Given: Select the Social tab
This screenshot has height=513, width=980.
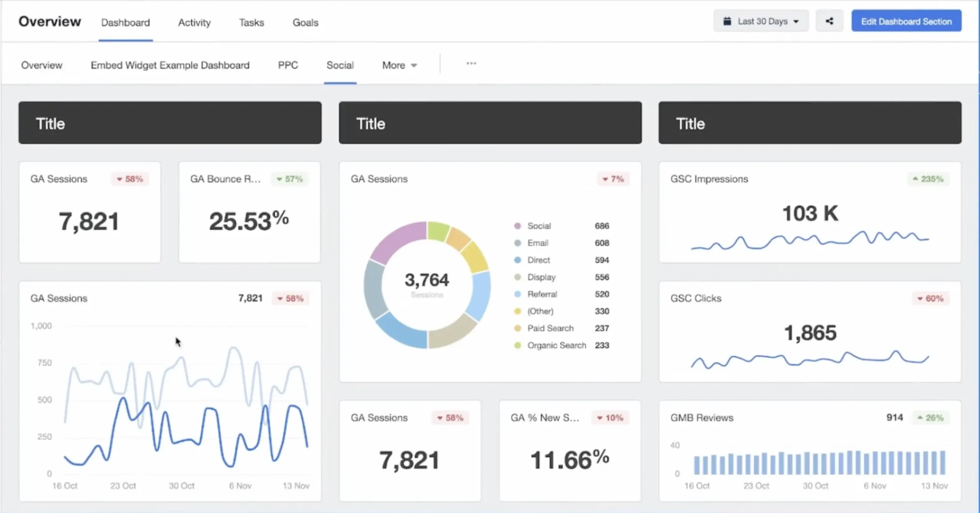Looking at the screenshot, I should point(340,65).
